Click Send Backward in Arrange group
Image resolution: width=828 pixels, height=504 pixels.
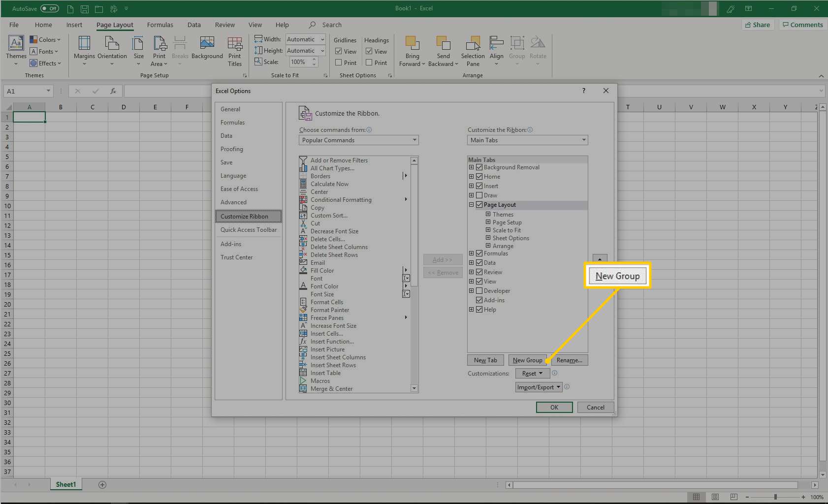(443, 51)
